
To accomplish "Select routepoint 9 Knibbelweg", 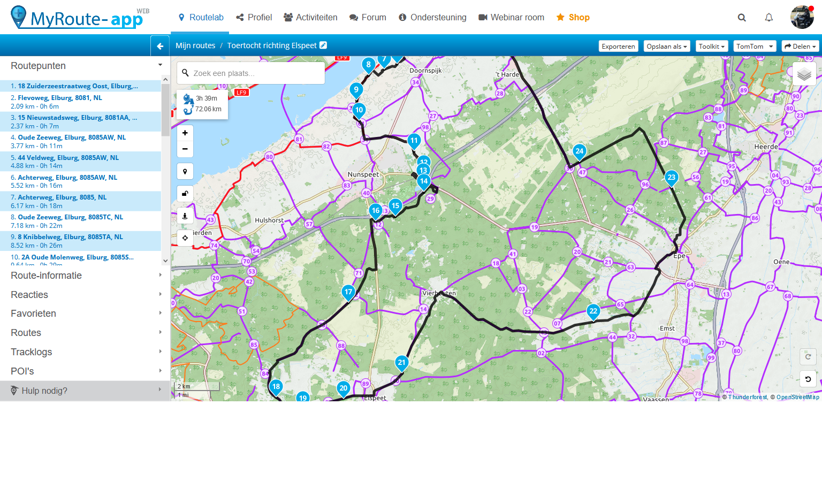I will [x=80, y=241].
